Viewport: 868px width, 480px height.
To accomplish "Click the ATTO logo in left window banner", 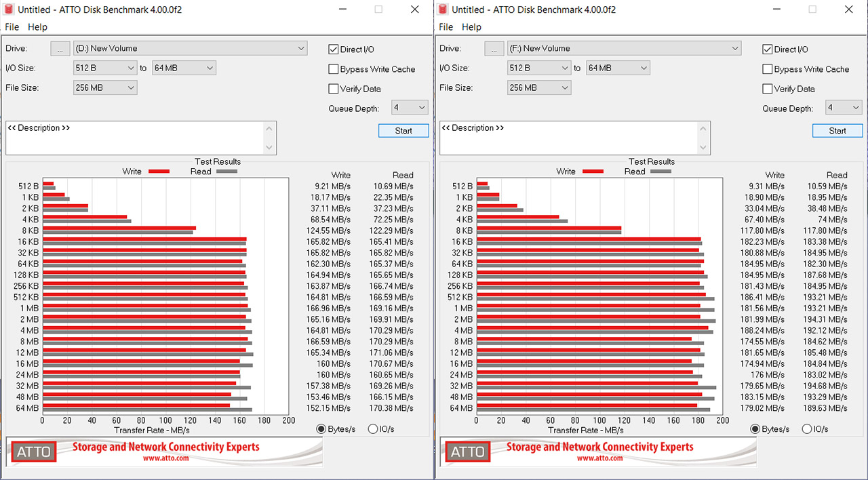I will point(34,452).
